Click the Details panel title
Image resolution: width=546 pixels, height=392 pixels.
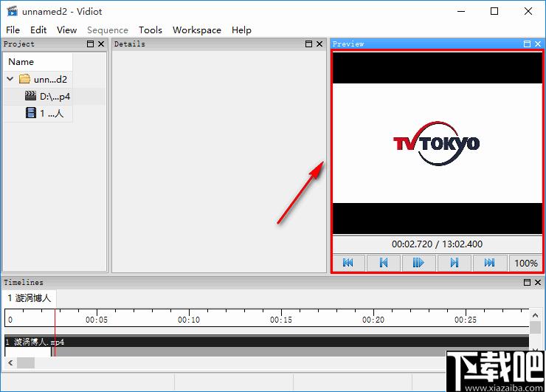130,44
